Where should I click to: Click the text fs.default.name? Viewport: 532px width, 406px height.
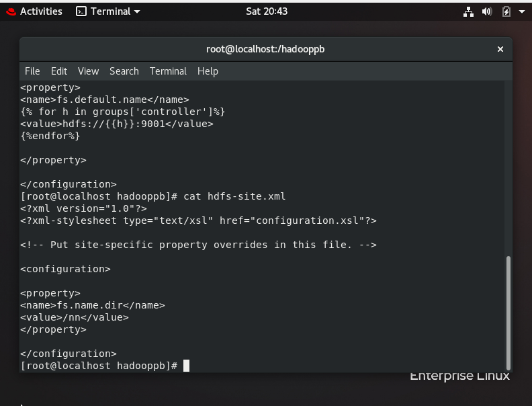tap(102, 99)
